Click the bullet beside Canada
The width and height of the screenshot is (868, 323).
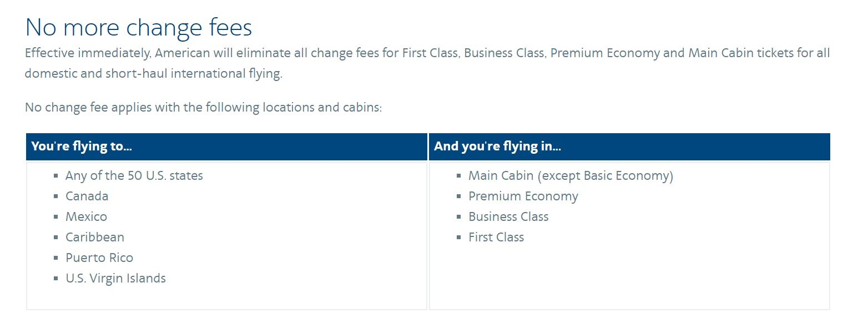56,196
